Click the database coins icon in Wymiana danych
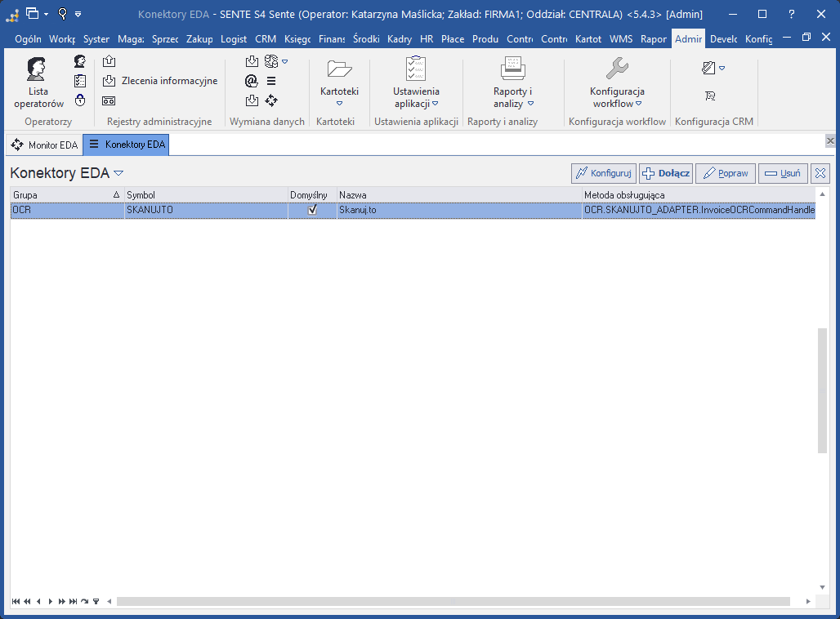Viewport: 840px width, 619px height. (x=271, y=61)
